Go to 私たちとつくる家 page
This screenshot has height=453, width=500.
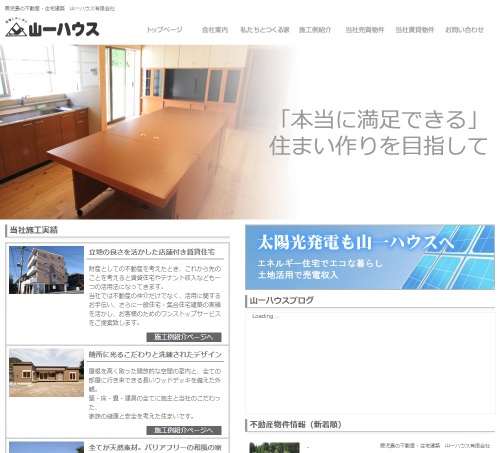coord(265,30)
